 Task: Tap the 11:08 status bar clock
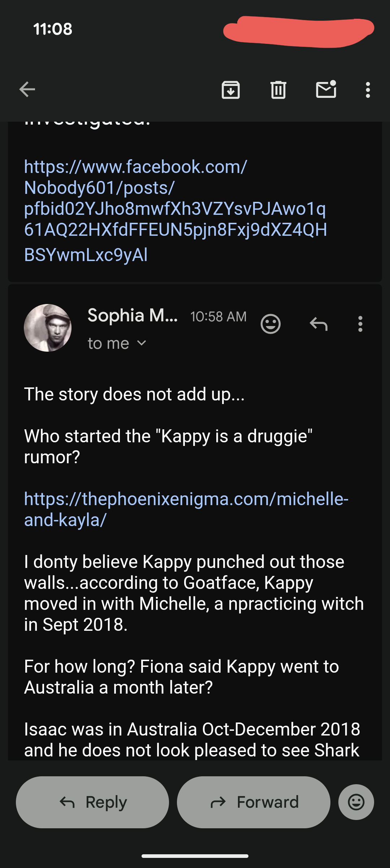pos(53,29)
